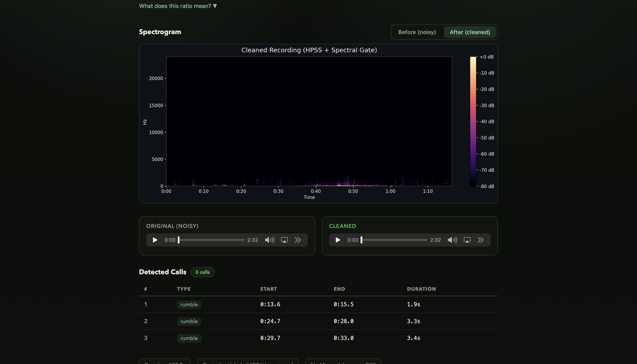Click the DURATION column header
This screenshot has width=637, height=364.
coord(421,289)
